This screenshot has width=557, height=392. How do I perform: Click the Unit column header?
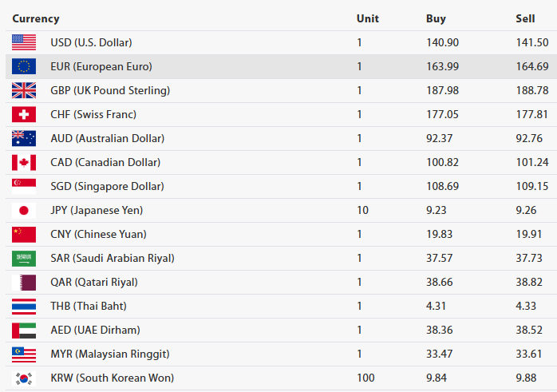click(x=367, y=18)
